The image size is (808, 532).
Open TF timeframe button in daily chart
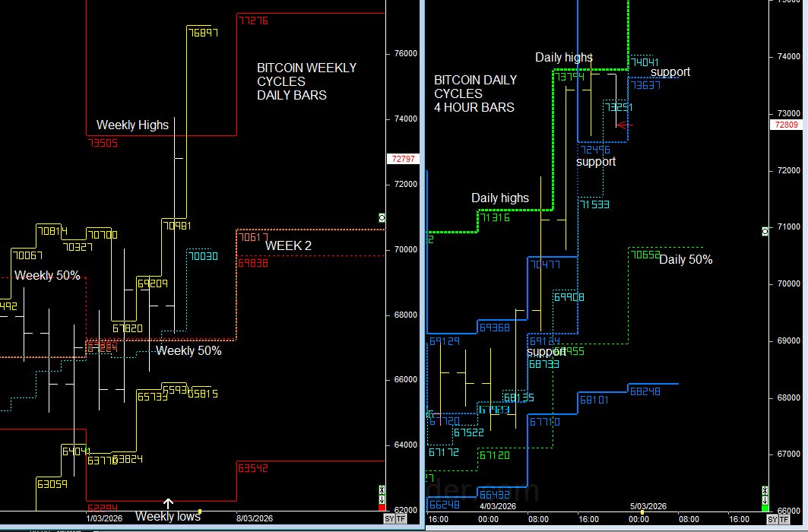coord(784,519)
